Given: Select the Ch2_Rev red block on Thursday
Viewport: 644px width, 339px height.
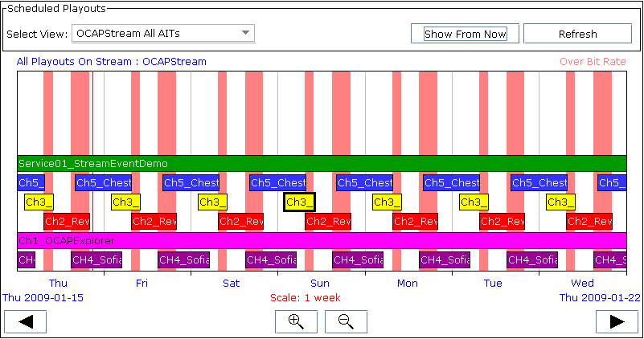Looking at the screenshot, I should point(67,221).
